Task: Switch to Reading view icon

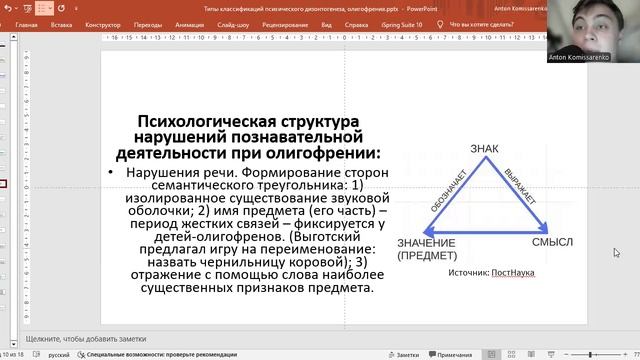Action: coord(531,354)
